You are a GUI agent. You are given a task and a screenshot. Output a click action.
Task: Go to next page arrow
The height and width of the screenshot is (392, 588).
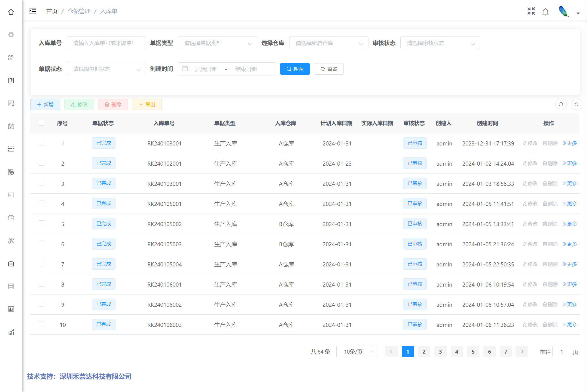(x=522, y=351)
